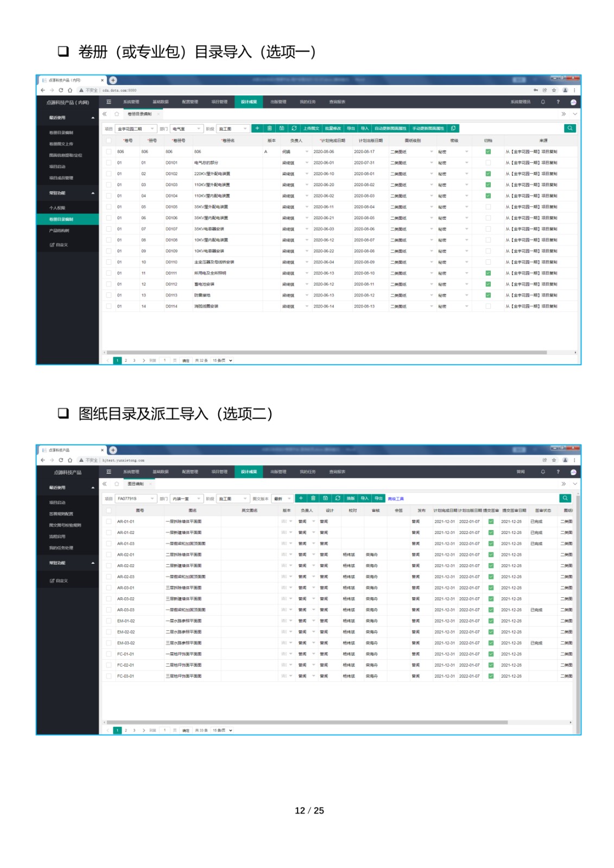The image size is (614, 868).
Task: Click the save disk icon in 卷册目录编制 toolbar
Action: tap(282, 129)
